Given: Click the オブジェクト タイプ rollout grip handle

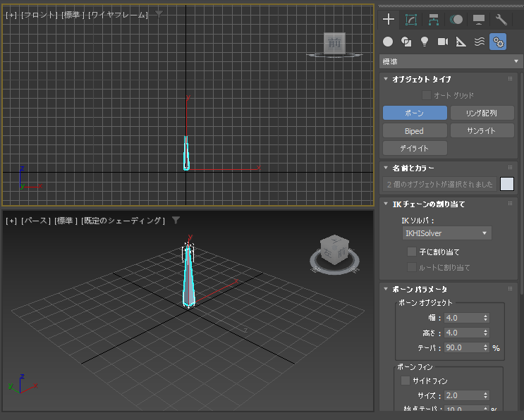Looking at the screenshot, I should [x=510, y=79].
